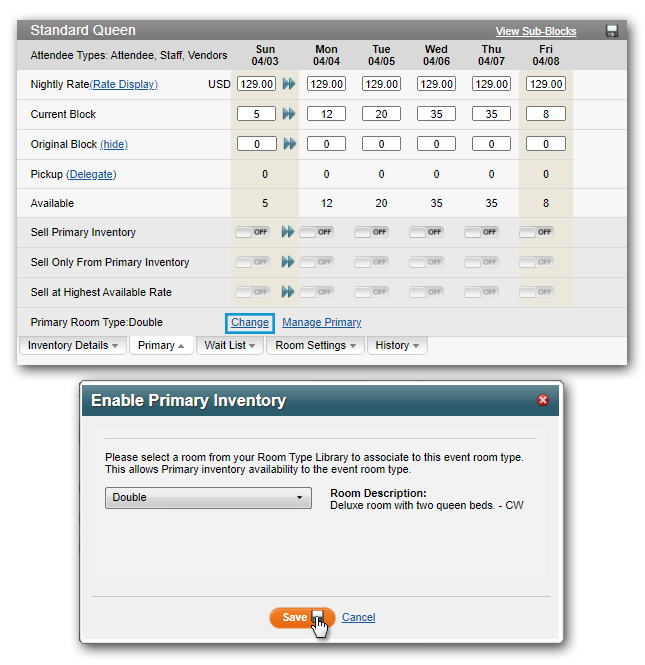
Task: Switch to the History tab
Action: [397, 346]
